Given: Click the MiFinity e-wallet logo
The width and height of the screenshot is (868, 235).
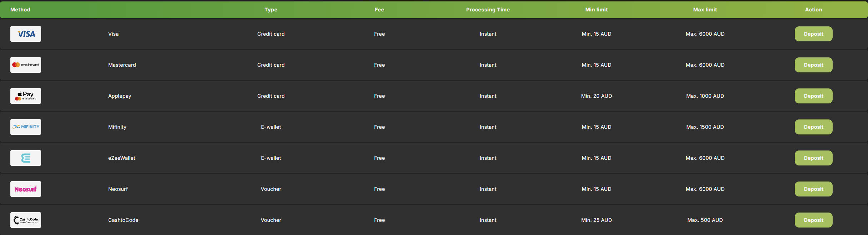Looking at the screenshot, I should pyautogui.click(x=25, y=127).
